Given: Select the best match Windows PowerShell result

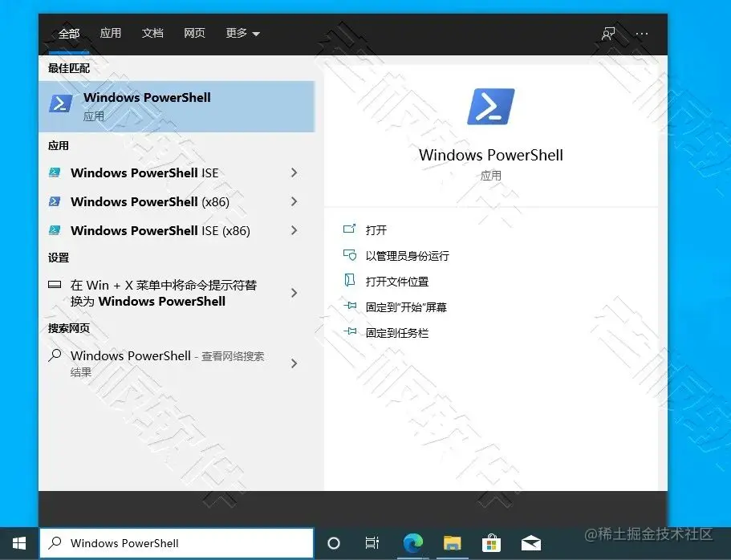Looking at the screenshot, I should tap(177, 107).
